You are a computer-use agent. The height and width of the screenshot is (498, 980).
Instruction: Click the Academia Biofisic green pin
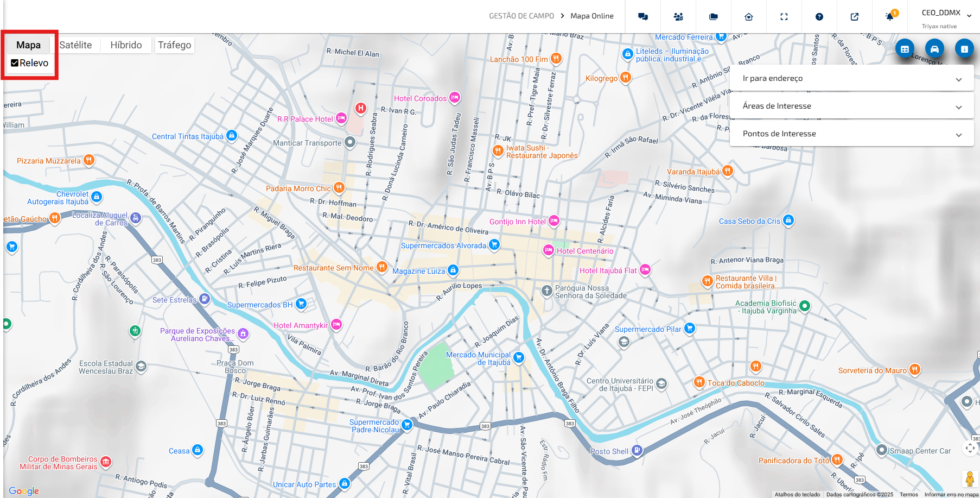coord(805,306)
